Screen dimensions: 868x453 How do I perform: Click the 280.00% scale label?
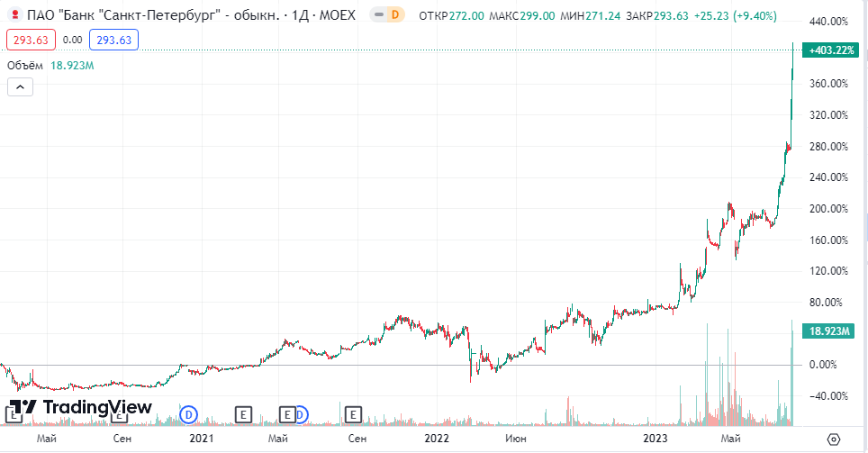[828, 146]
